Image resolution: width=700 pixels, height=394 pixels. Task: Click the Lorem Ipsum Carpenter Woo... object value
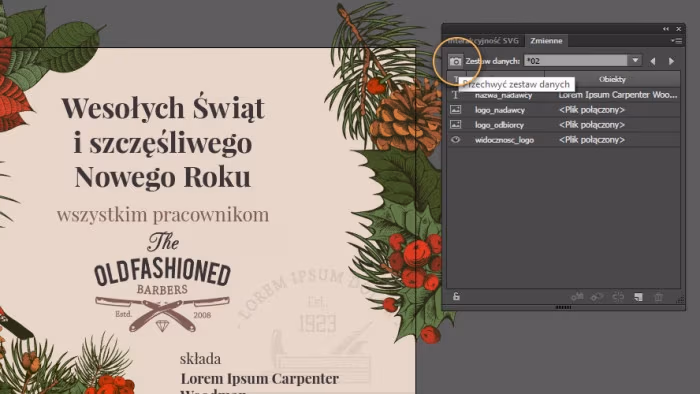click(x=618, y=95)
